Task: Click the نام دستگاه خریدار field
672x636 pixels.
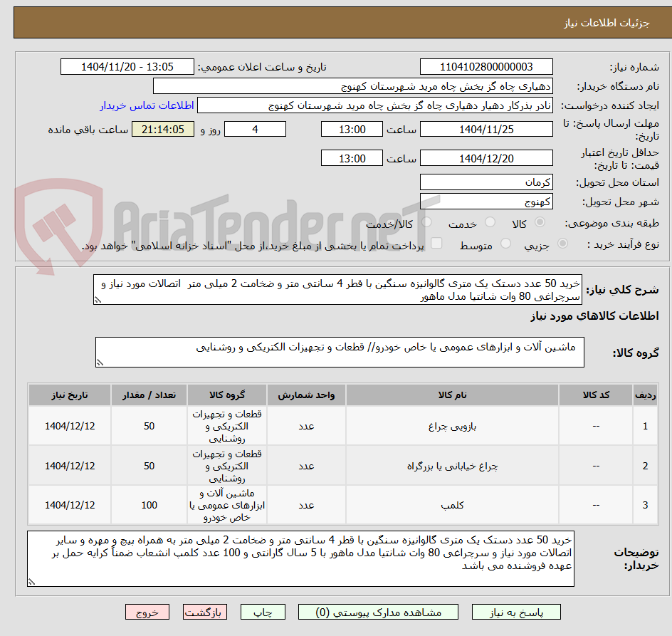Action: [x=352, y=86]
